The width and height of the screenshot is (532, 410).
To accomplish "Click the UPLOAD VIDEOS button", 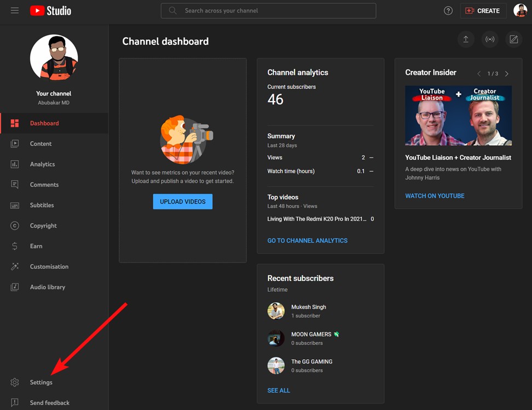I will click(183, 202).
